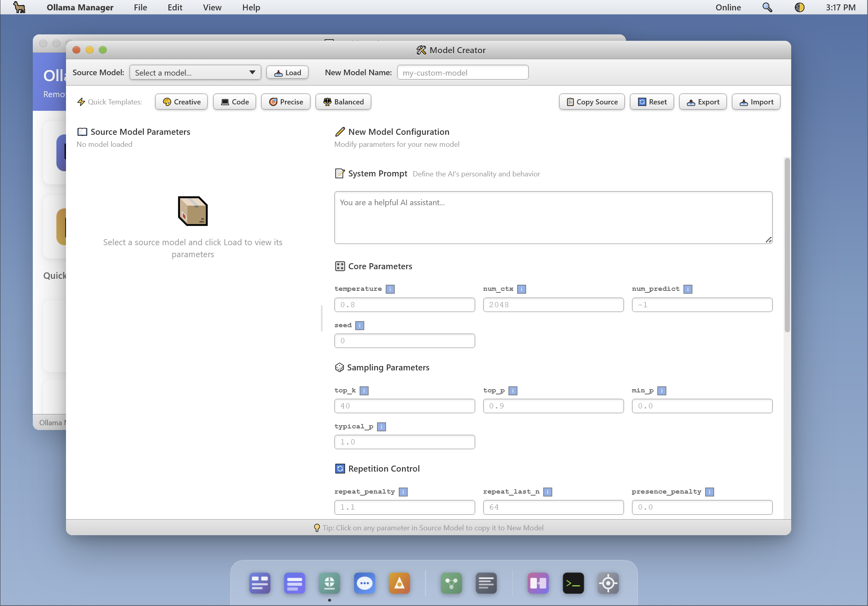Click the Copy Source button

[x=592, y=102]
